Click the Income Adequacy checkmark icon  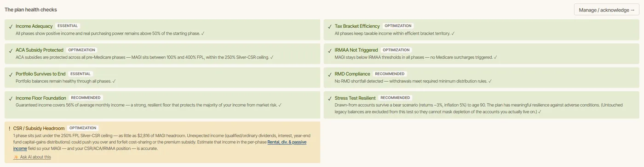(x=10, y=26)
